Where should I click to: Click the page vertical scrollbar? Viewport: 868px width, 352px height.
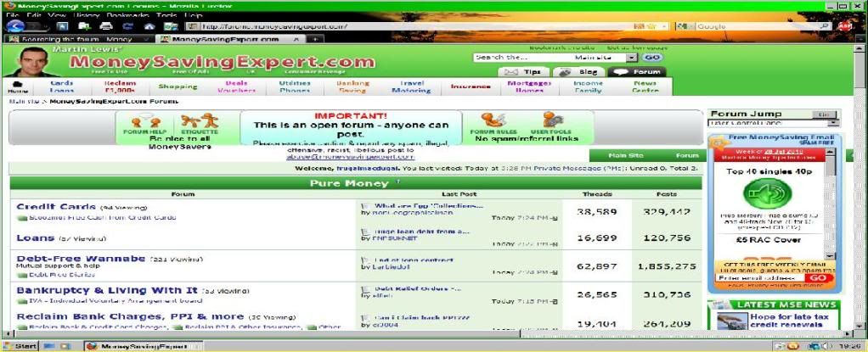860,188
